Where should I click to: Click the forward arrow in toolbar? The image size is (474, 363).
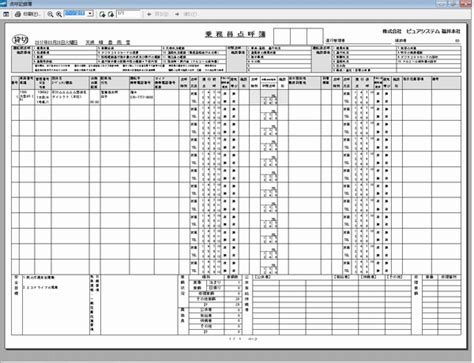[177, 14]
